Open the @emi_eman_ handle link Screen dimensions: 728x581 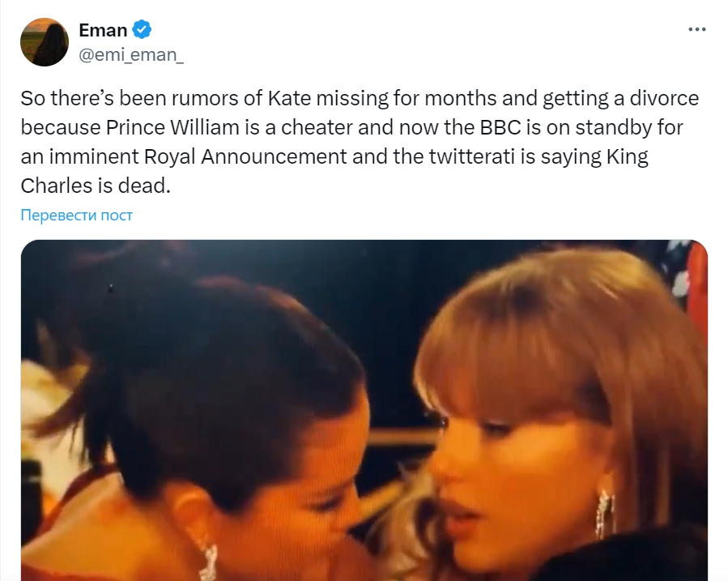click(x=131, y=55)
